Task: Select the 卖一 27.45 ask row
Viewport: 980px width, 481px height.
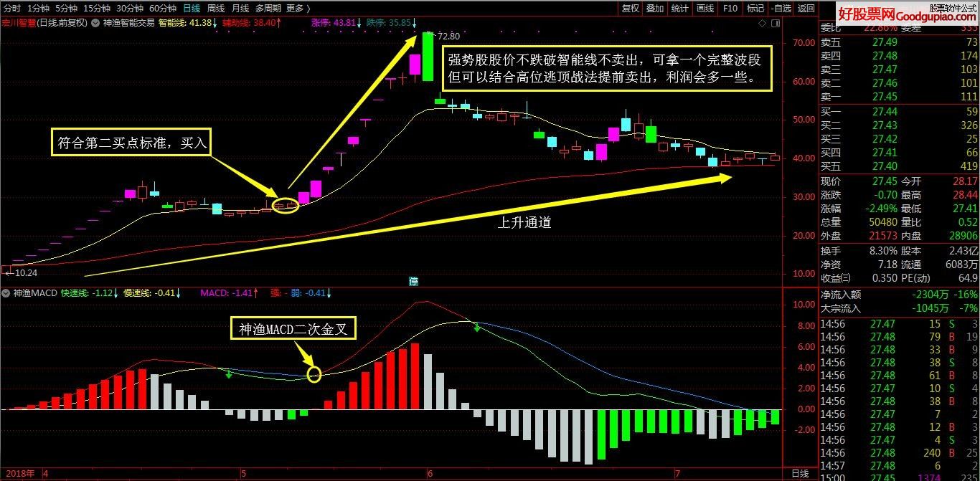Action: [x=899, y=97]
